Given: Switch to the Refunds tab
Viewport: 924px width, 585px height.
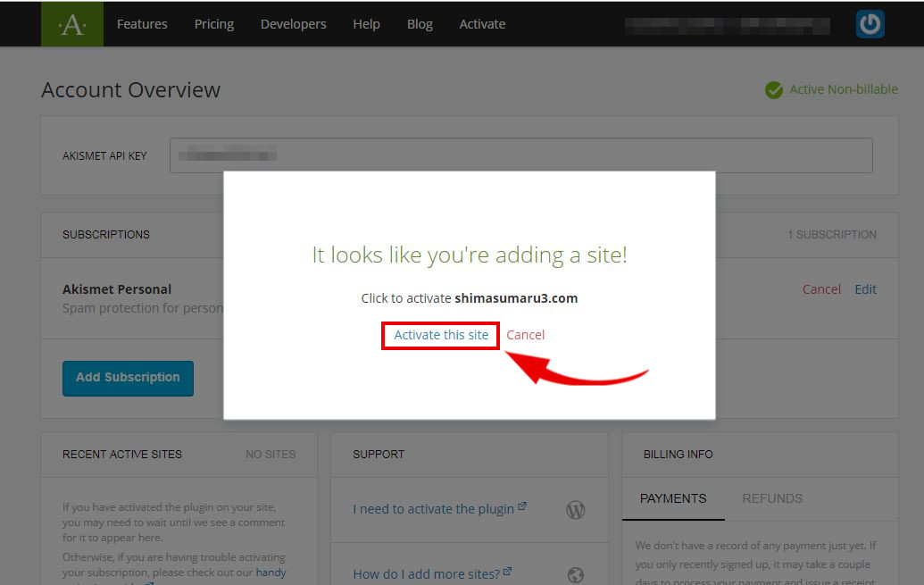Looking at the screenshot, I should coord(772,499).
